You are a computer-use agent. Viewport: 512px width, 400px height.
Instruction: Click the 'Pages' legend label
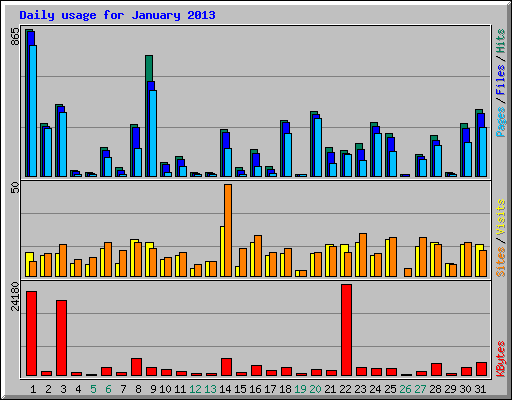point(500,122)
